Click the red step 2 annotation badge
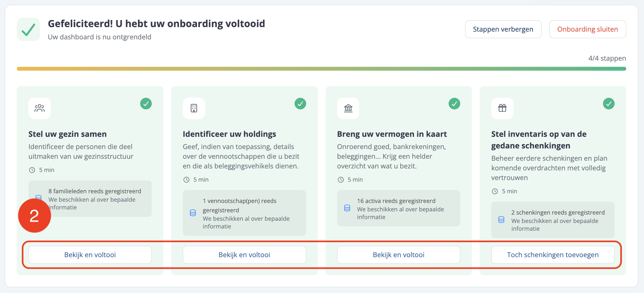644x293 pixels. tap(35, 216)
